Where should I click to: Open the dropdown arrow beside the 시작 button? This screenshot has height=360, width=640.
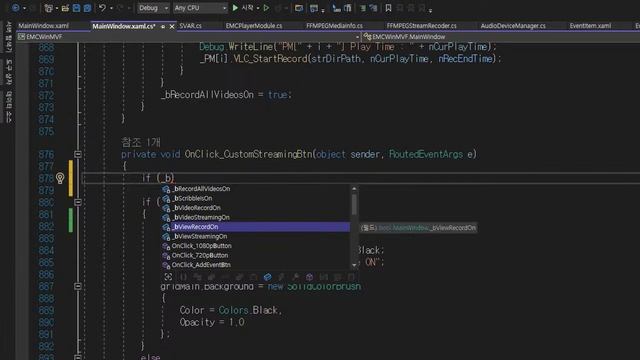pyautogui.click(x=258, y=8)
